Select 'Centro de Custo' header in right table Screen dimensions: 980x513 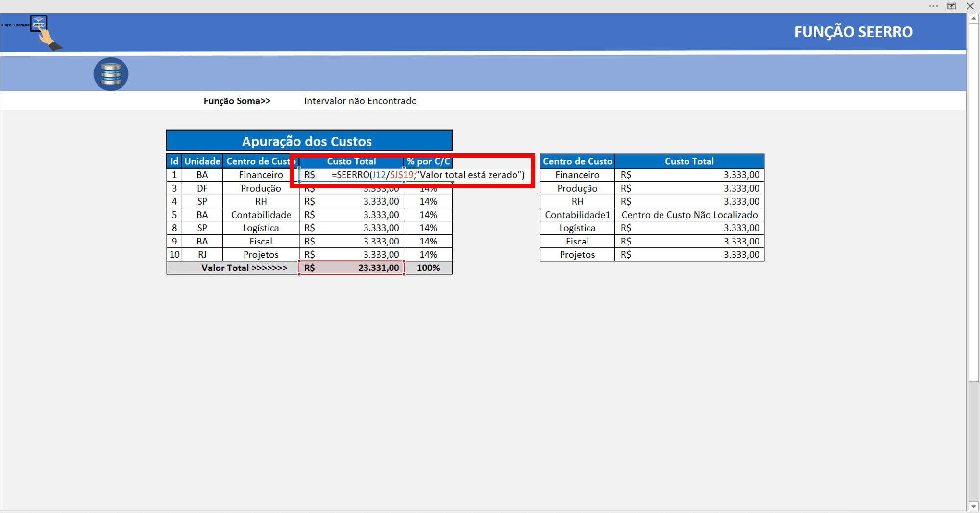[x=577, y=161]
